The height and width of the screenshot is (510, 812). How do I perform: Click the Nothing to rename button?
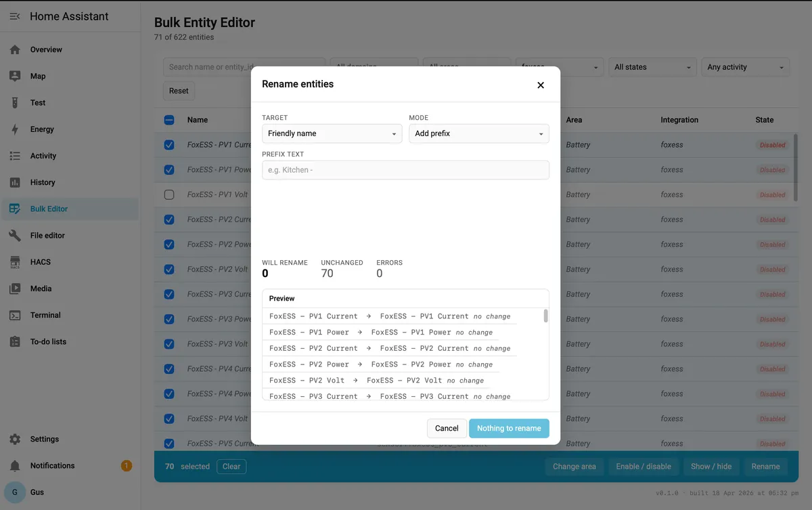(509, 428)
